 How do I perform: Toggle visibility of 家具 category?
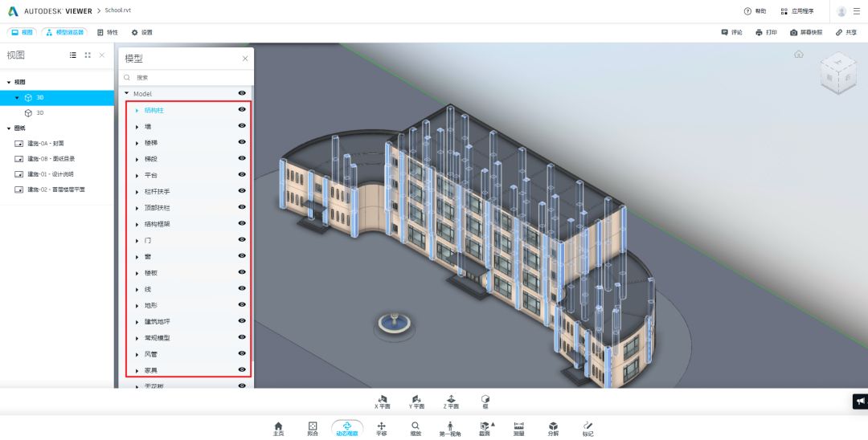pos(242,369)
